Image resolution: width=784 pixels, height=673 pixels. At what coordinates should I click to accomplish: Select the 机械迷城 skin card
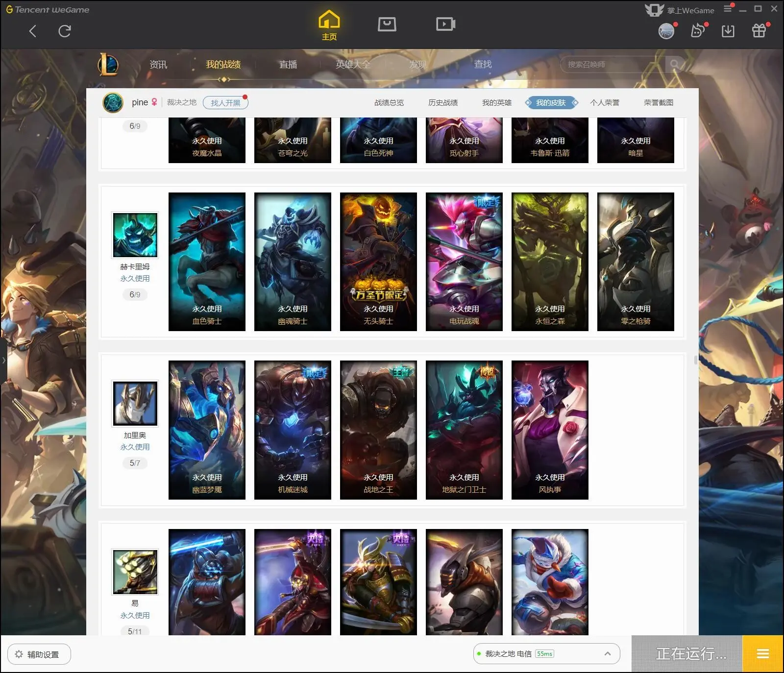click(x=293, y=430)
